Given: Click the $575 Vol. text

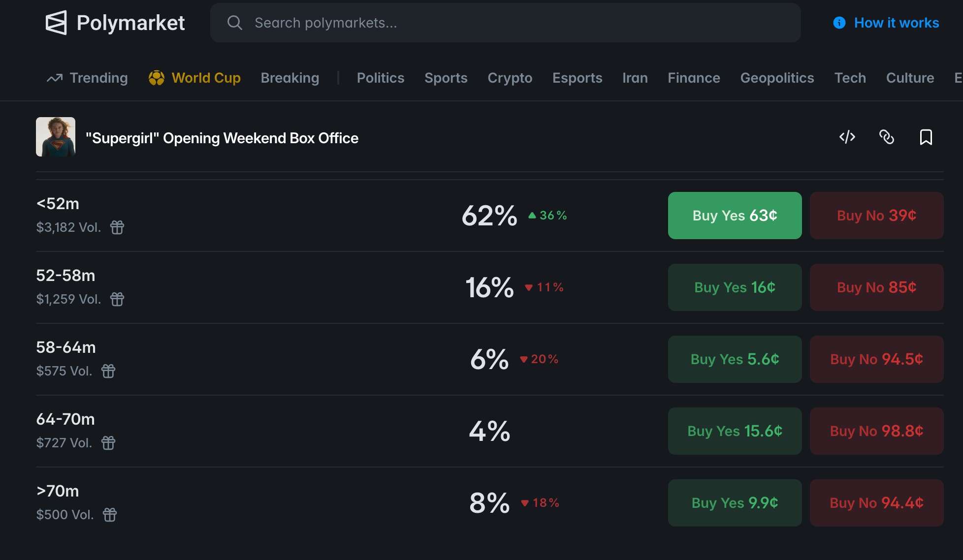Looking at the screenshot, I should coord(64,371).
